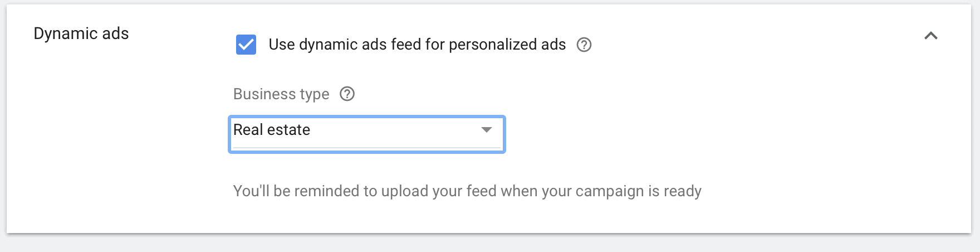The width and height of the screenshot is (980, 252).
Task: Expand the Real estate combo box
Action: click(x=367, y=134)
